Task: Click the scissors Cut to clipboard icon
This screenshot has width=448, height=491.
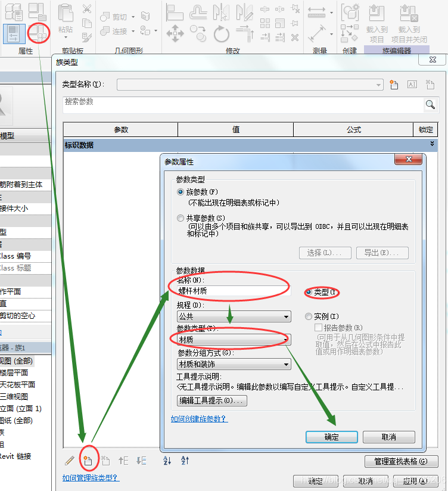Action: [x=87, y=9]
